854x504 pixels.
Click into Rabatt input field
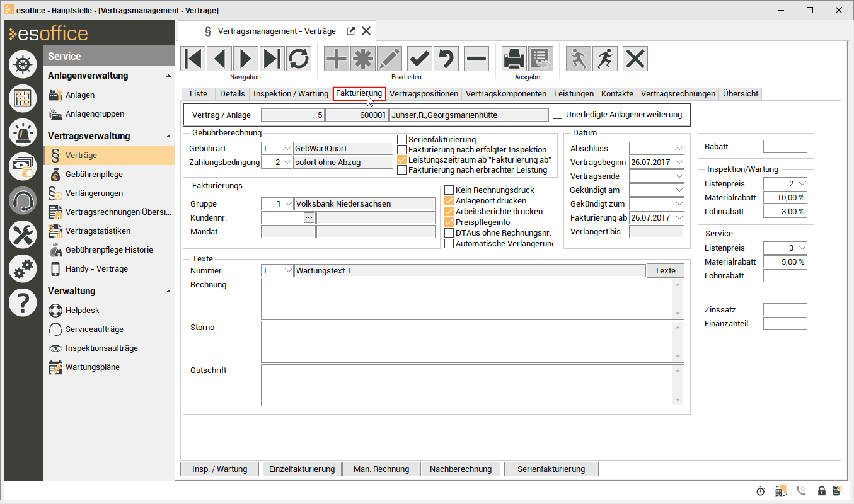point(785,146)
